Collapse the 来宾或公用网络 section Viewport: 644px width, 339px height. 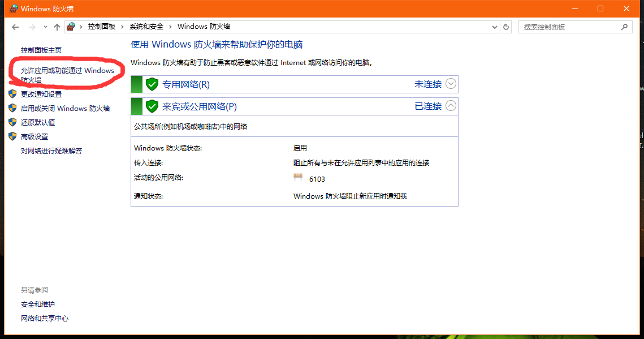(451, 106)
